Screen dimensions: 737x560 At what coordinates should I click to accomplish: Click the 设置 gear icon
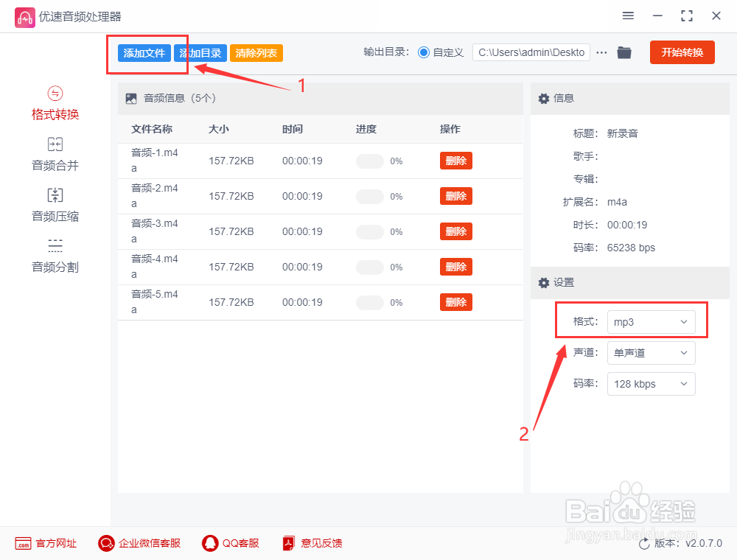pos(544,283)
